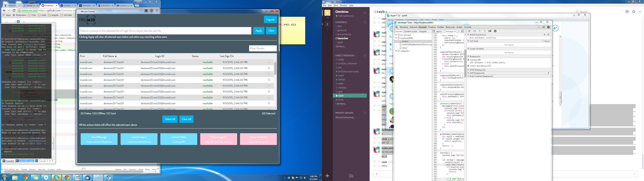Refresh watch expressions icon
Image resolution: width=644 pixels, height=181 pixels.
point(549,35)
